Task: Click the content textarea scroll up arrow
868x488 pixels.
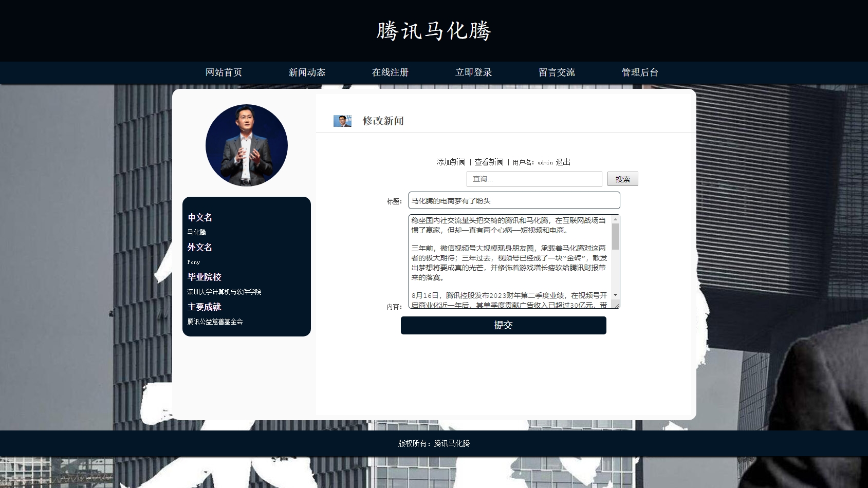Action: [x=615, y=219]
